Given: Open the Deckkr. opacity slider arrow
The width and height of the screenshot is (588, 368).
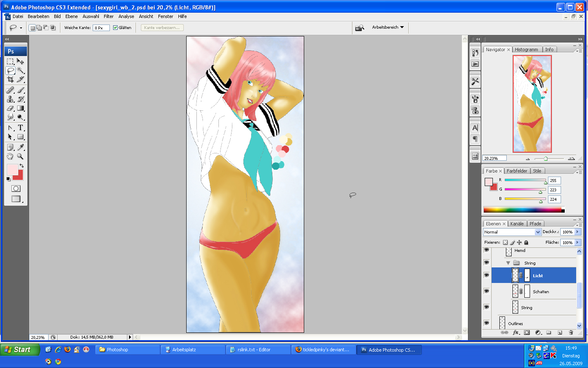Looking at the screenshot, I should [578, 232].
